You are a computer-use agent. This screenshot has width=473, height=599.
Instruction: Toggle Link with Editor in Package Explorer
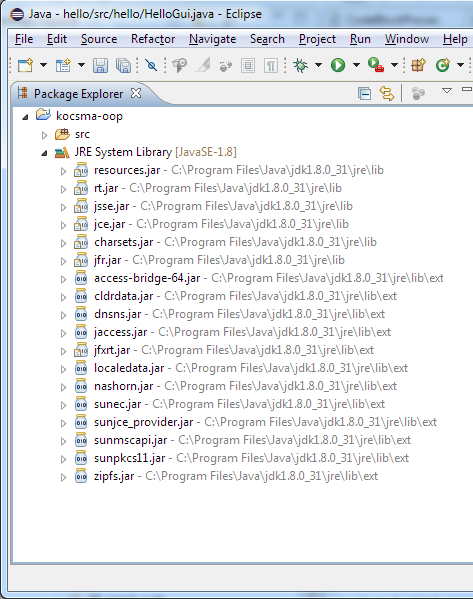[x=387, y=94]
